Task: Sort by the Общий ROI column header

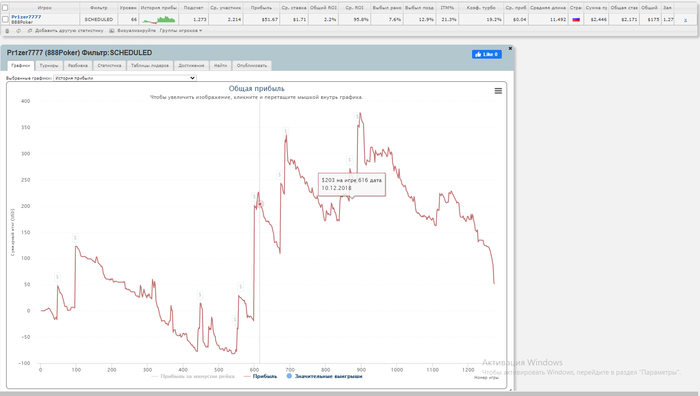Action: click(323, 8)
